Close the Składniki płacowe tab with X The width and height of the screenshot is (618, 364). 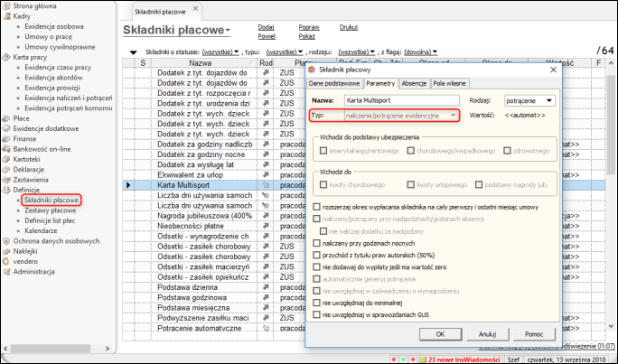click(x=195, y=8)
